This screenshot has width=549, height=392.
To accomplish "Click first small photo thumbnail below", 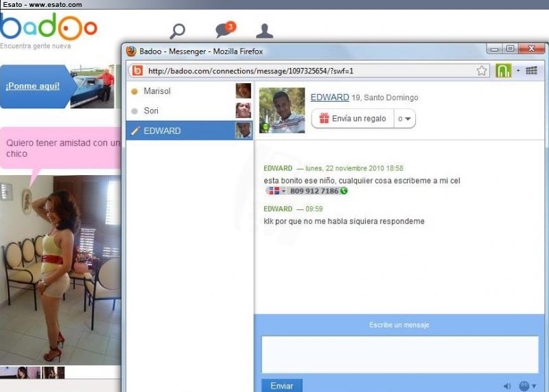I will tap(21, 372).
